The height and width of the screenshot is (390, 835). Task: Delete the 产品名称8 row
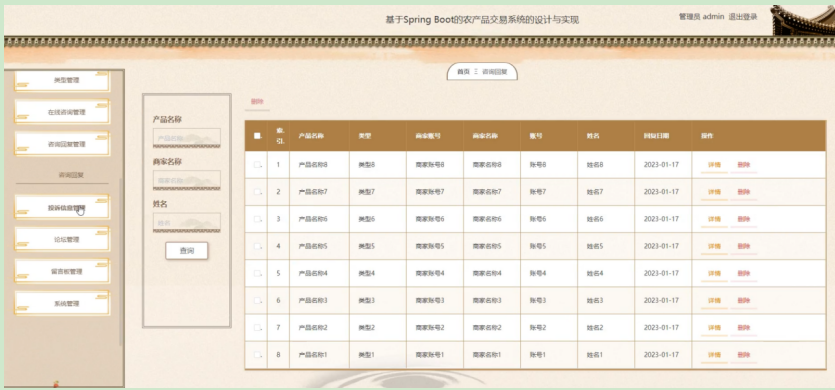tap(743, 165)
